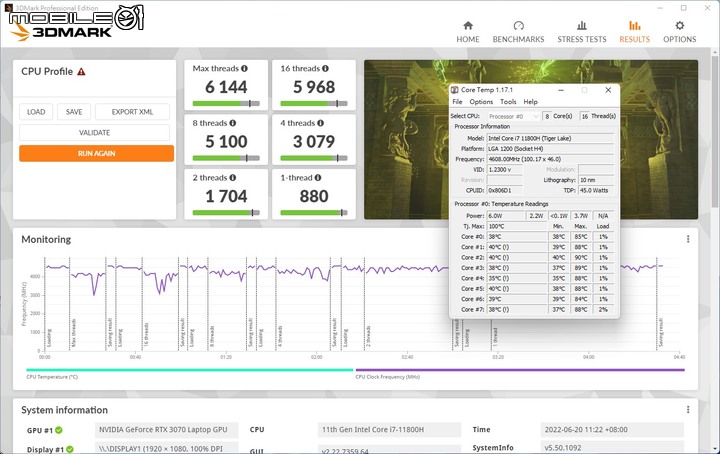Click the LOAD button
Screen dimensions: 720x454
coord(36,112)
